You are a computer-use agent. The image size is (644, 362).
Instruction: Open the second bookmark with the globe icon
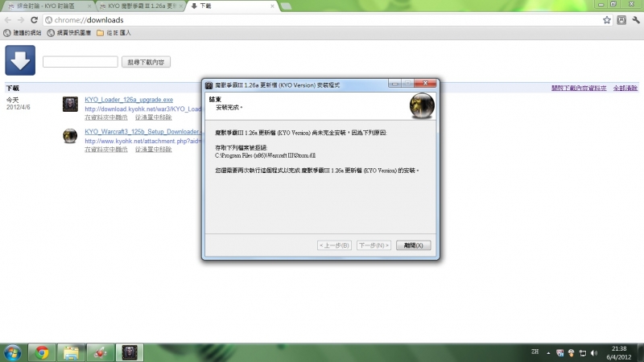69,33
